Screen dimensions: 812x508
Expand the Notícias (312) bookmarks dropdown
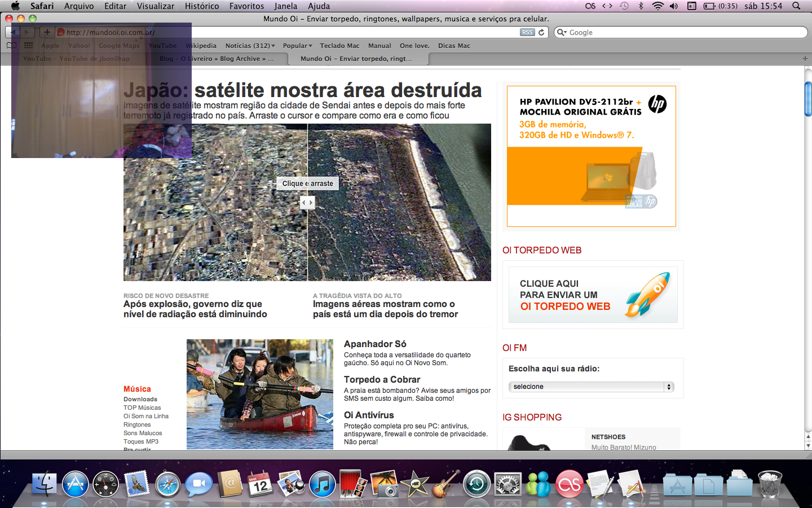click(x=250, y=46)
